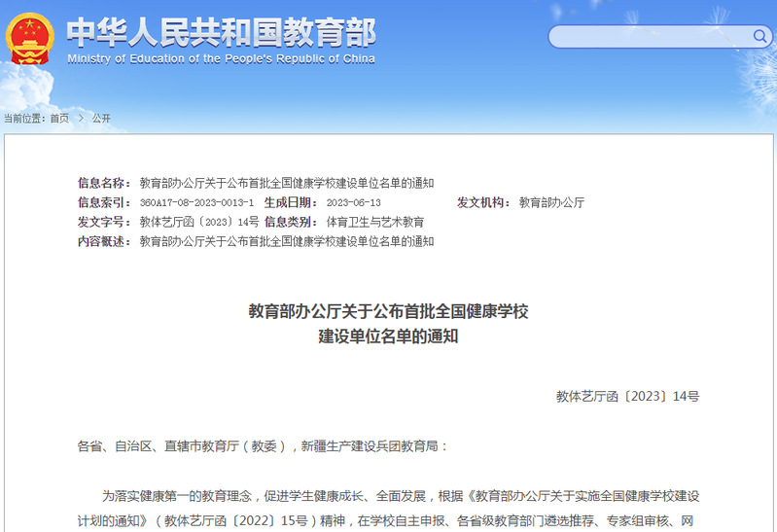Click the 发文机构 value 教育部办公厅

pyautogui.click(x=551, y=202)
